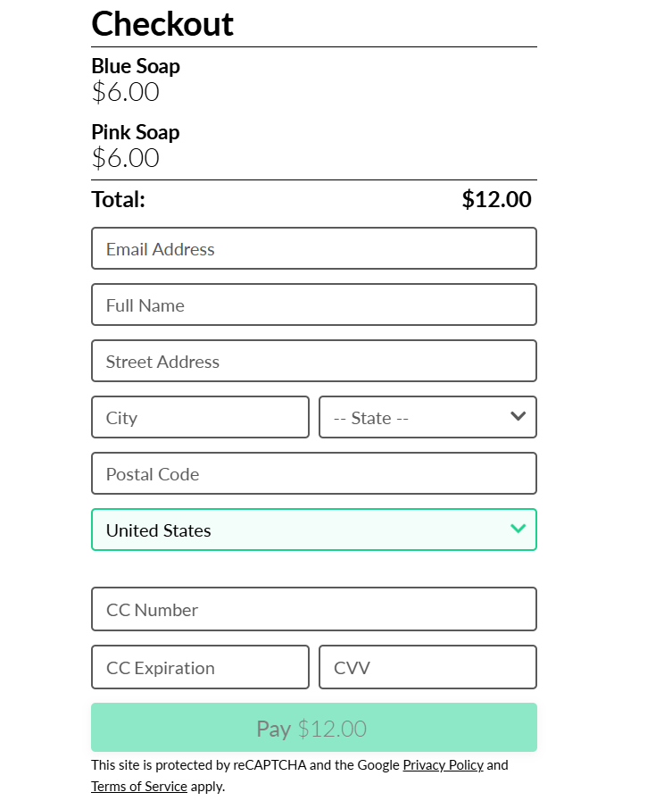Click the price under Blue Soap
The image size is (672, 809).
(x=126, y=92)
